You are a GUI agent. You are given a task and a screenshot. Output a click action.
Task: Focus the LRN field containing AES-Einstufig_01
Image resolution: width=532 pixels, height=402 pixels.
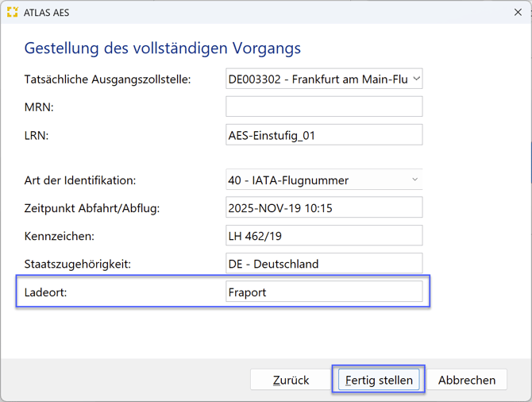(x=324, y=135)
